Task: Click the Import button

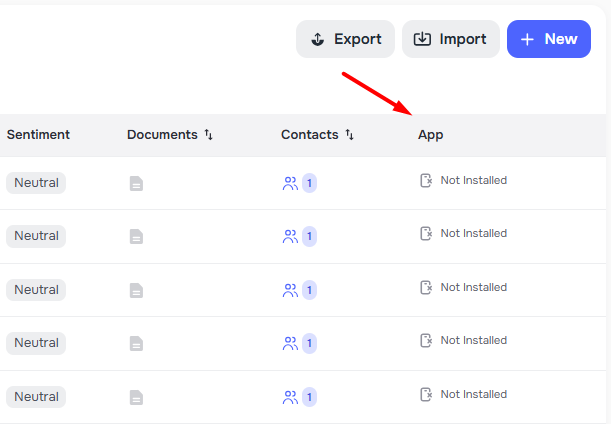Action: [x=450, y=39]
